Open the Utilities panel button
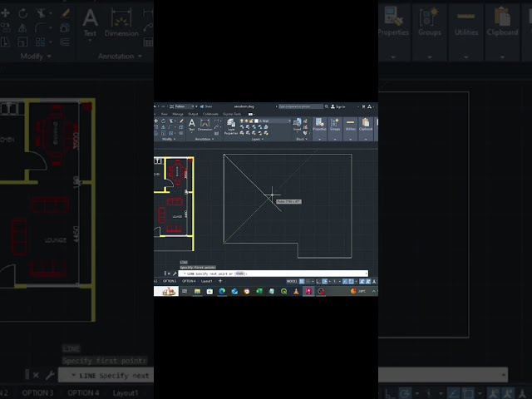 pyautogui.click(x=351, y=124)
